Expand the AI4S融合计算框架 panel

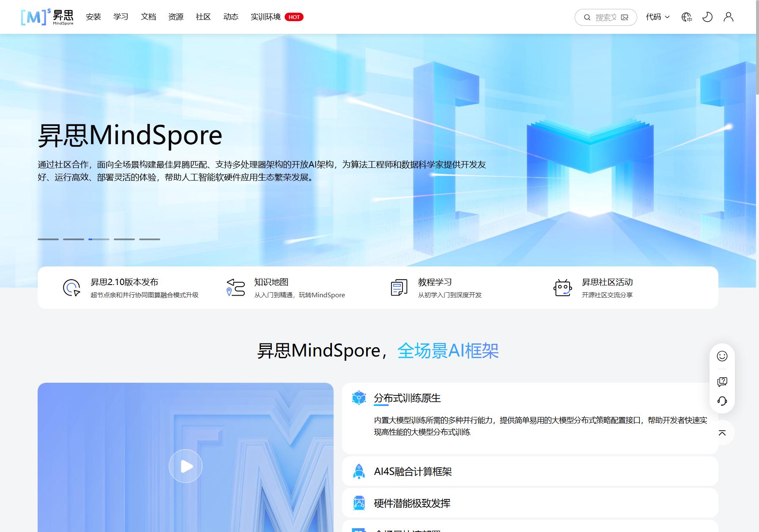click(x=530, y=472)
